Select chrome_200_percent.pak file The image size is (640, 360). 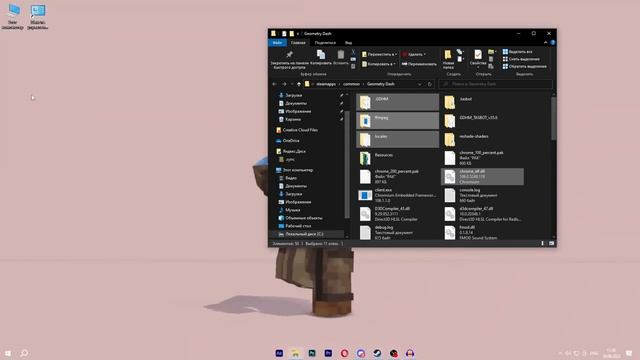coord(398,177)
